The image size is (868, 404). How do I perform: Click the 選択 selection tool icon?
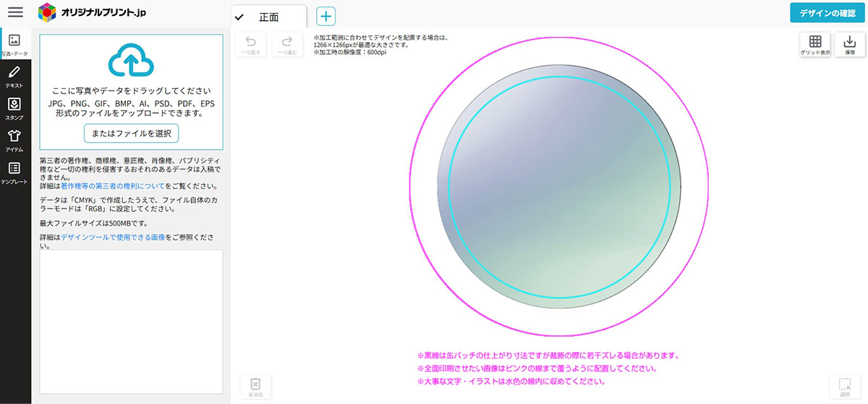(x=845, y=386)
